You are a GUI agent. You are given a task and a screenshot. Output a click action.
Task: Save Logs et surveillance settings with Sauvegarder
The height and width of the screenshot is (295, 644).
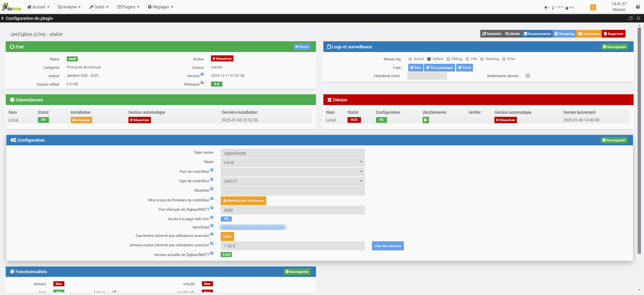pyautogui.click(x=614, y=47)
